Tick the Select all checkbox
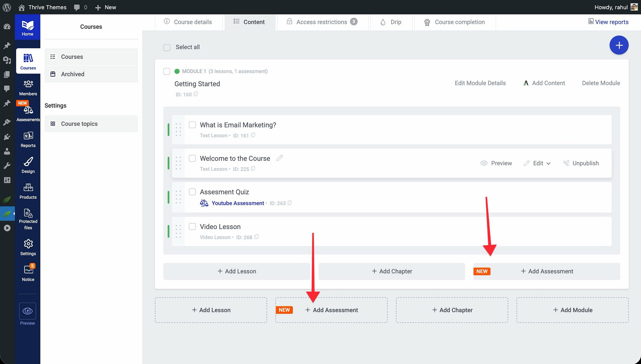The image size is (641, 364). [x=167, y=47]
